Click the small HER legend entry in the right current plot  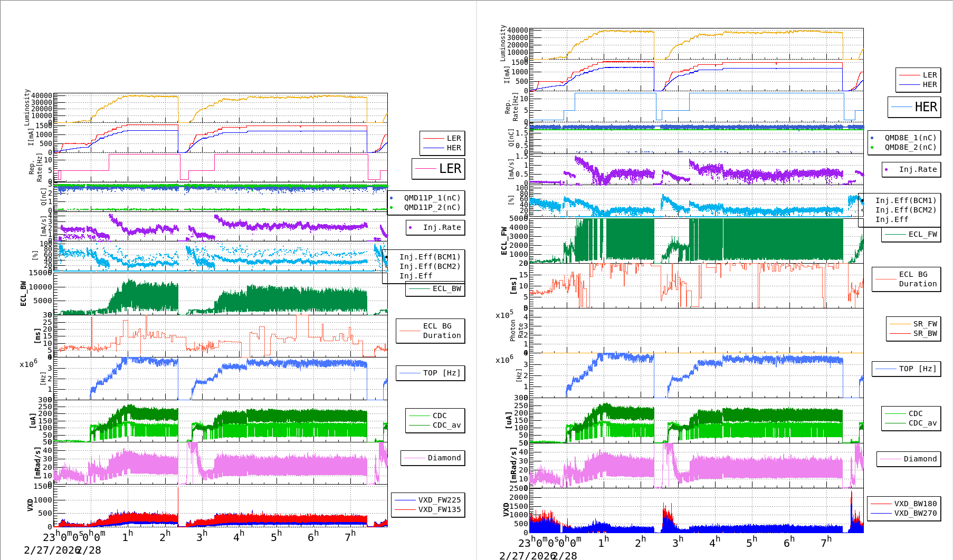click(x=929, y=84)
